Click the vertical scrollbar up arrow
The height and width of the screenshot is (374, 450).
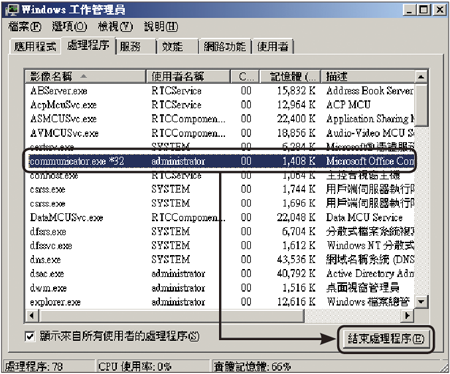[x=421, y=77]
